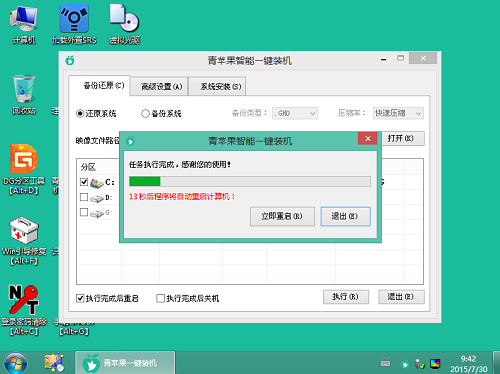
Task: Click the G: drive icon
Action: (x=96, y=213)
